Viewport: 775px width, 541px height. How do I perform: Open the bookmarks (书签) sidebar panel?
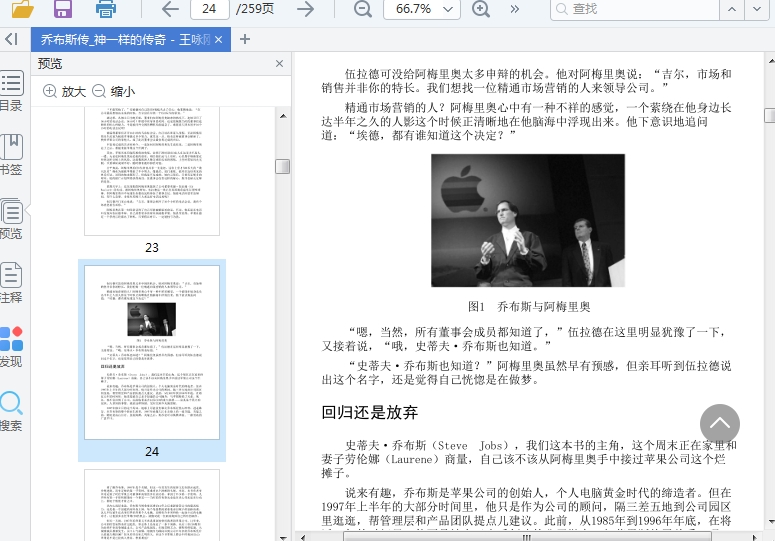click(x=12, y=155)
